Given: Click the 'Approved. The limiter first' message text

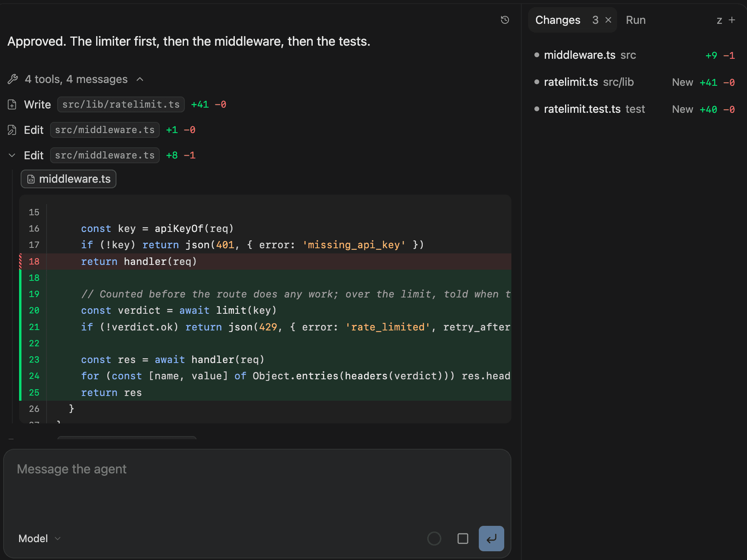Looking at the screenshot, I should click(189, 42).
